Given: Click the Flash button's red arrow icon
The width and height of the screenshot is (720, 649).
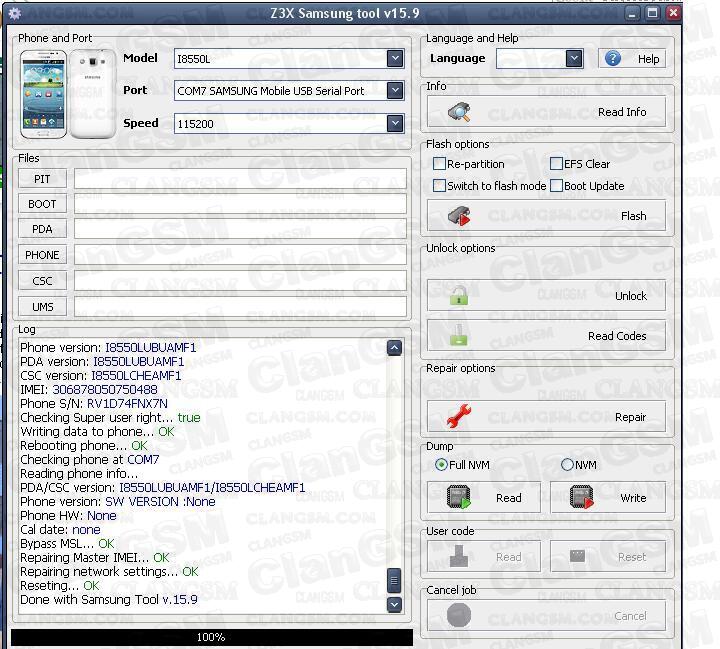Looking at the screenshot, I should (x=459, y=216).
